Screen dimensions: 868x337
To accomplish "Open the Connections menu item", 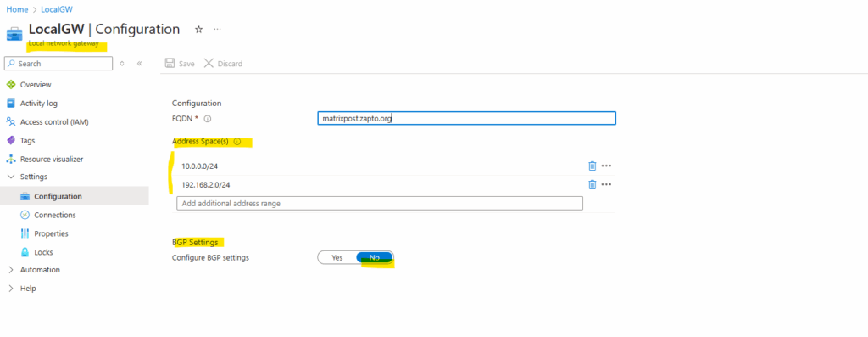I will [x=55, y=215].
